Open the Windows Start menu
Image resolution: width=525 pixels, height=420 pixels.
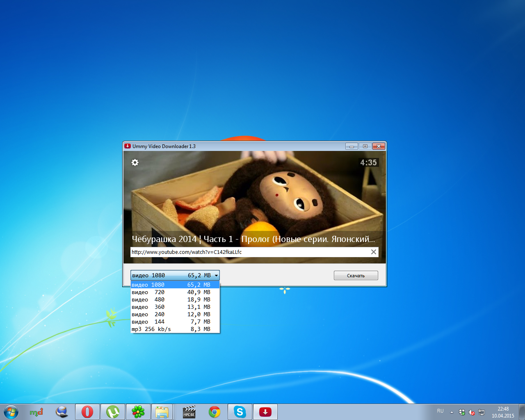11,412
